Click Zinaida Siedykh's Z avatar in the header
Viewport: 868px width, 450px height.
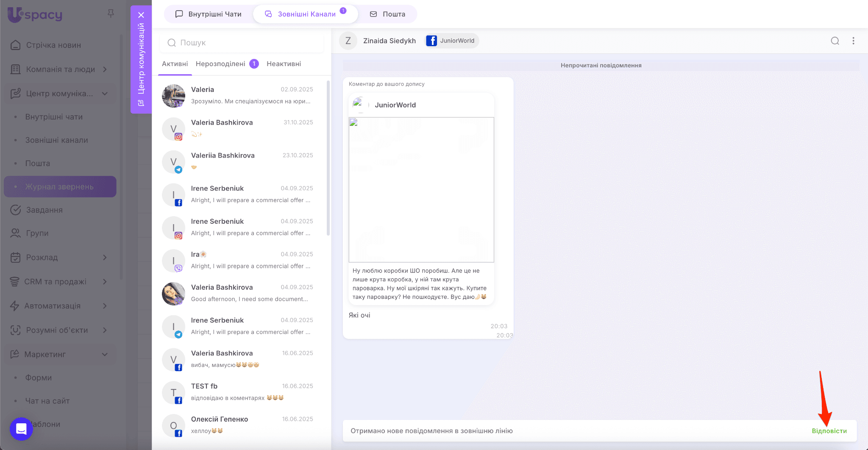[348, 41]
